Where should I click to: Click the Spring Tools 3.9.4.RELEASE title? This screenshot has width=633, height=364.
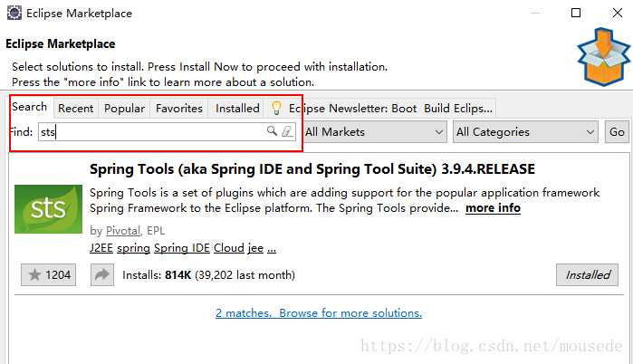click(312, 168)
